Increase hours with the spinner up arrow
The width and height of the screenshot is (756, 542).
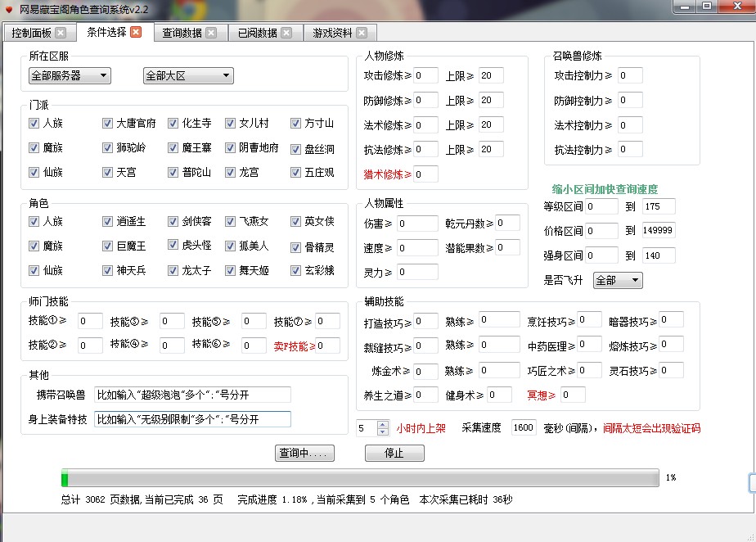[x=383, y=425]
